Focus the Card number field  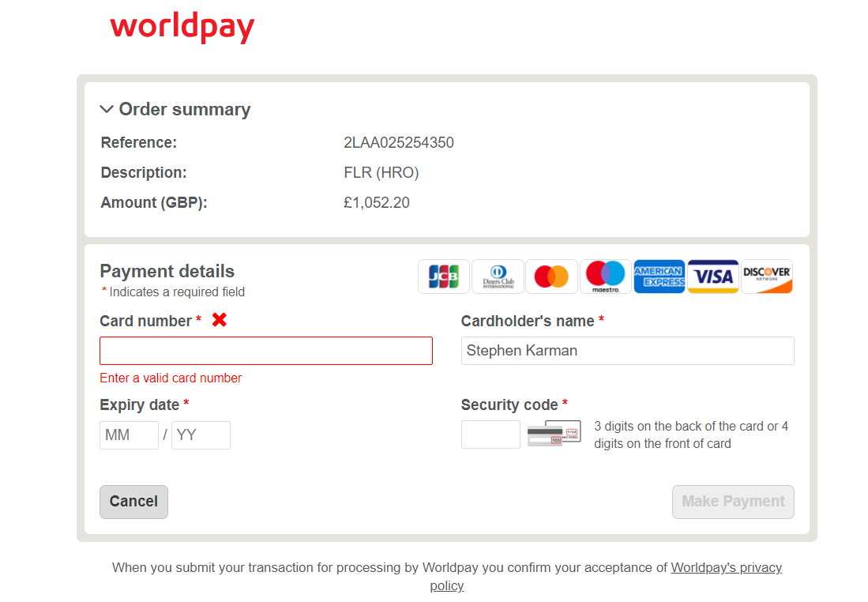coord(266,351)
